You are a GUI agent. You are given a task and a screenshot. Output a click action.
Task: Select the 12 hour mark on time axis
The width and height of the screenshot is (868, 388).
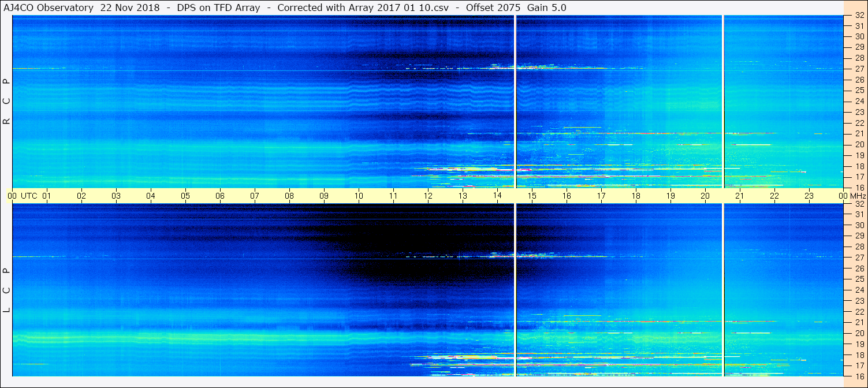pyautogui.click(x=428, y=196)
